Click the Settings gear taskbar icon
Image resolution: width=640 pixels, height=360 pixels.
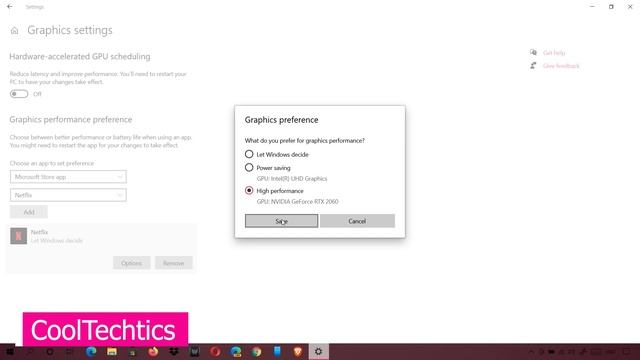(318, 351)
